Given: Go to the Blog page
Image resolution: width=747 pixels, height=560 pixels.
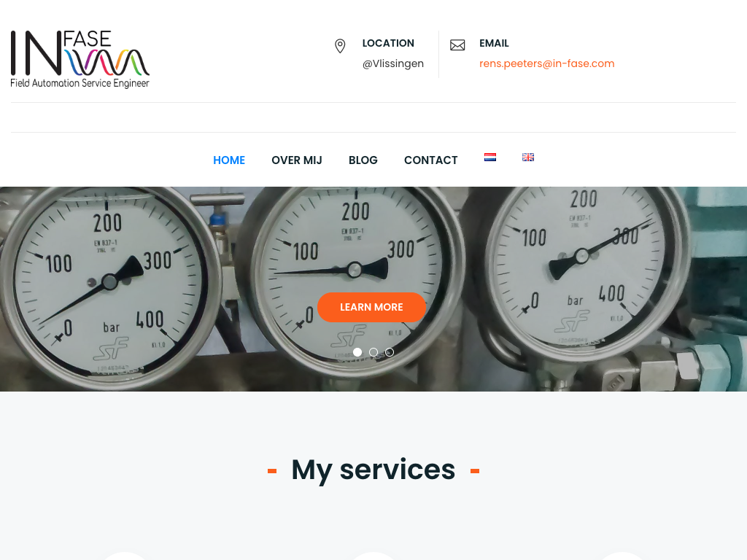Looking at the screenshot, I should [363, 160].
